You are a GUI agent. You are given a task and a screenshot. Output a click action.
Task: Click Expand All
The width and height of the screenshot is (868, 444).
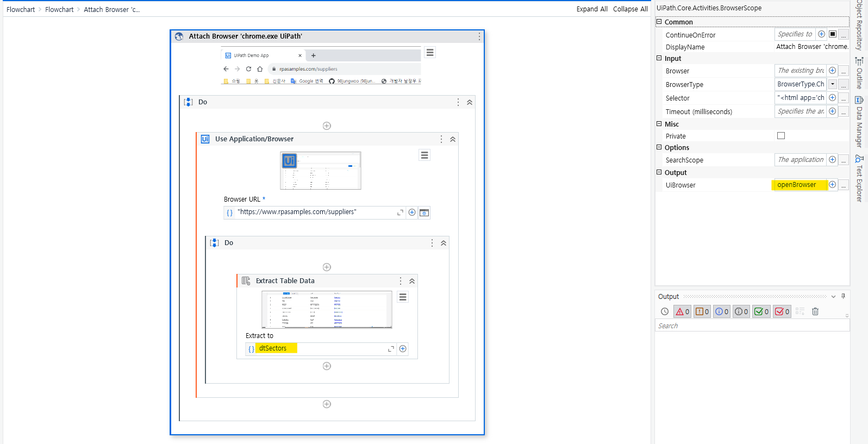(592, 9)
